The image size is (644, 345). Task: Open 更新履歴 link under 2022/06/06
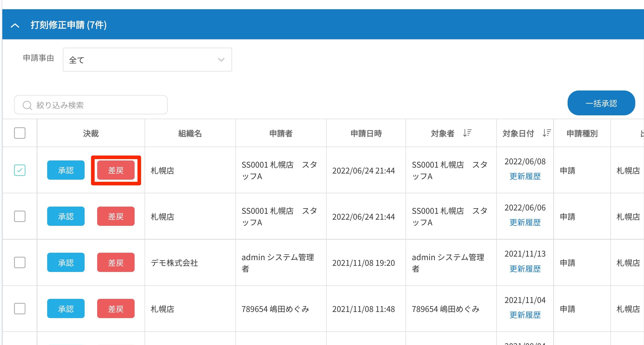(x=525, y=222)
